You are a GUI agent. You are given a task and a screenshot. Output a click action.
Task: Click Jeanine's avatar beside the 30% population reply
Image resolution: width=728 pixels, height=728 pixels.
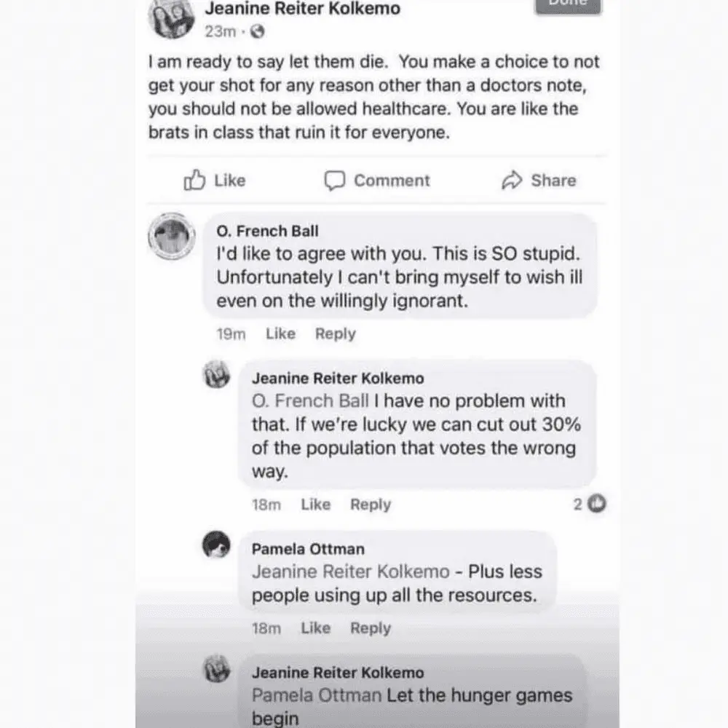[x=216, y=375]
